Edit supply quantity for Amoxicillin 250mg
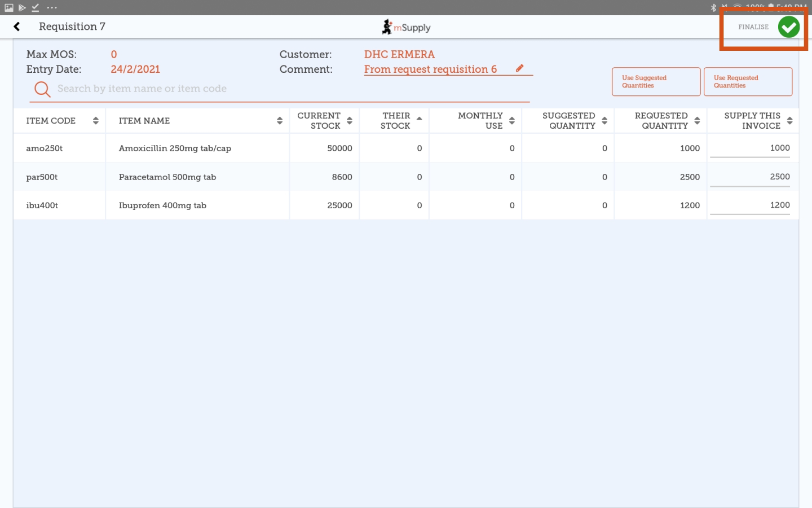This screenshot has width=812, height=508. click(x=750, y=148)
